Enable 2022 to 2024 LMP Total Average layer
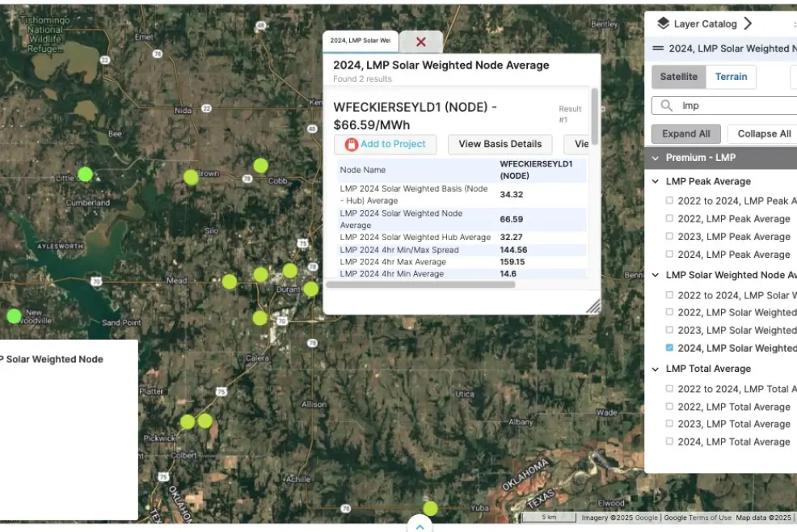The width and height of the screenshot is (797, 532). coord(669,388)
